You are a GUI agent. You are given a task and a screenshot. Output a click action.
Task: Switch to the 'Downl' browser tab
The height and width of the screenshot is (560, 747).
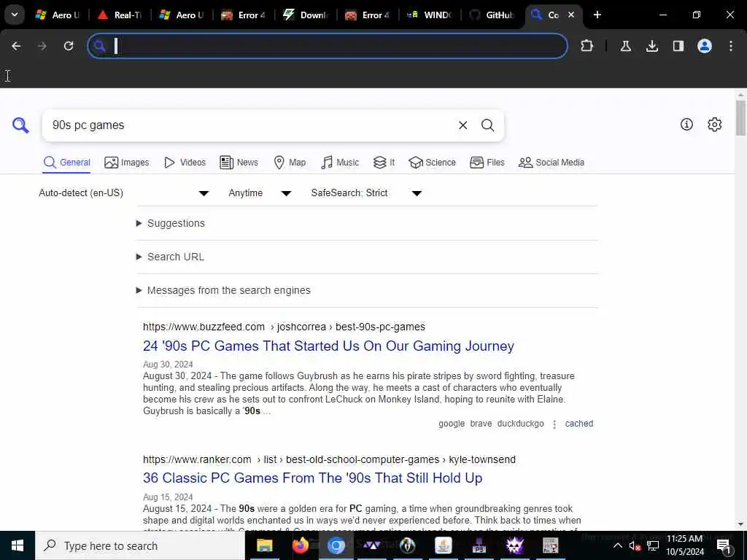pos(306,15)
